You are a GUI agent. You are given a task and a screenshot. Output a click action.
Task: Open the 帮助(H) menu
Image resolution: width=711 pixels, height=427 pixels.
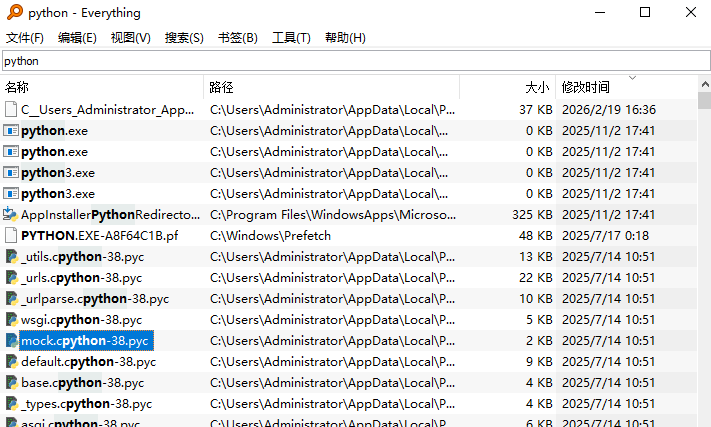pyautogui.click(x=345, y=38)
